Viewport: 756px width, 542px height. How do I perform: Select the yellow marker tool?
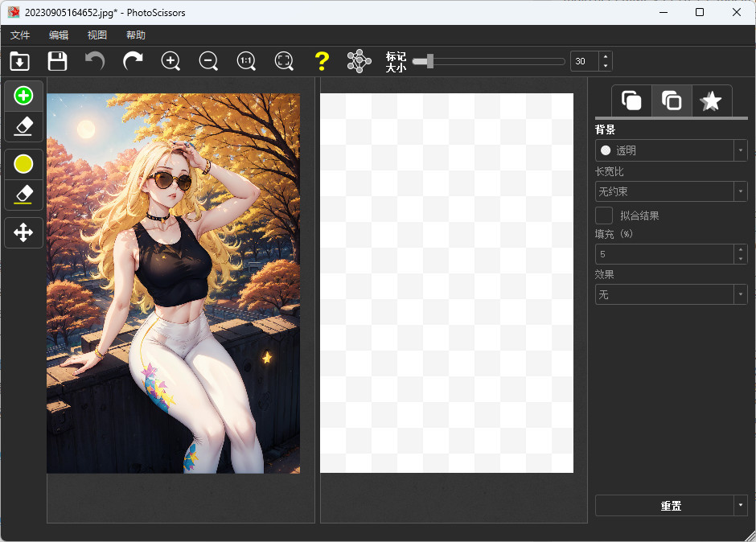(23, 164)
